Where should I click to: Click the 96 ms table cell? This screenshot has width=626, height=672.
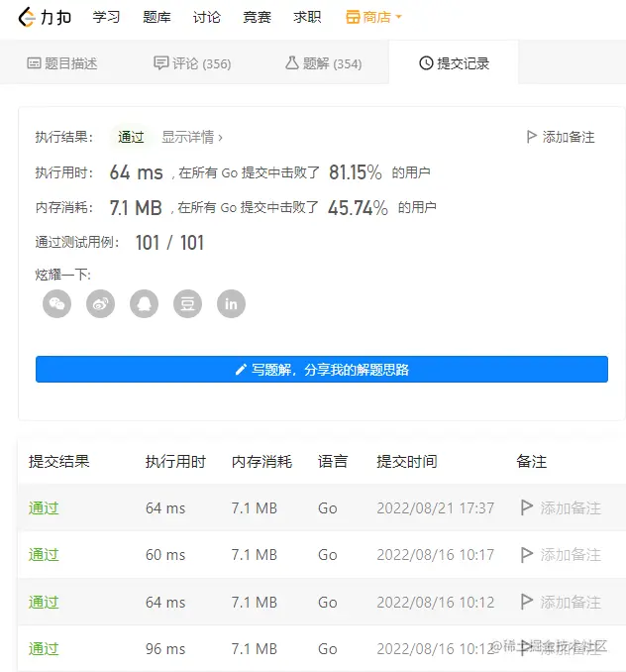165,649
